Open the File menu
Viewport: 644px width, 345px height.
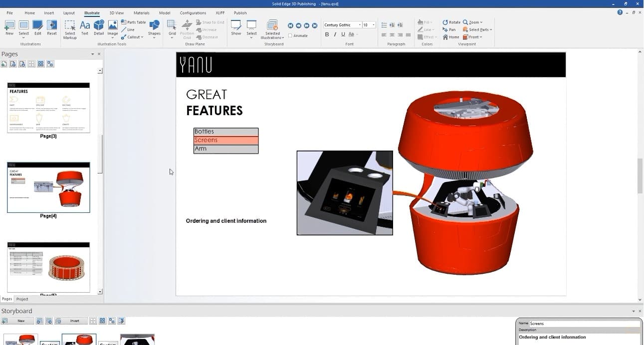[9, 13]
